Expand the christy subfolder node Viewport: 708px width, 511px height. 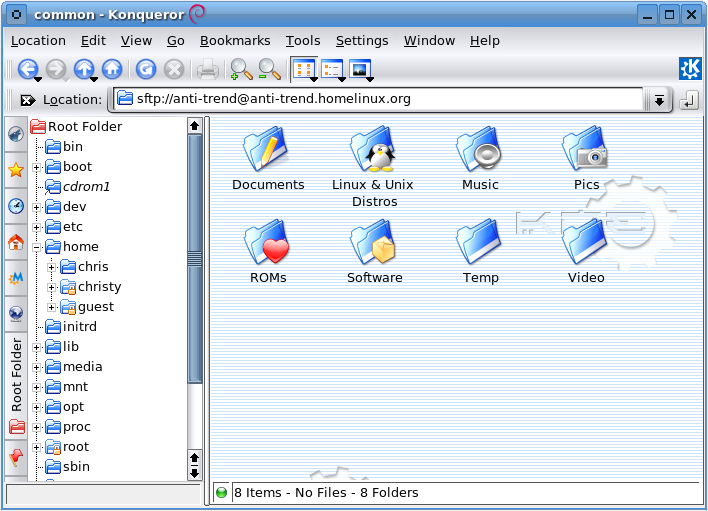(x=51, y=287)
